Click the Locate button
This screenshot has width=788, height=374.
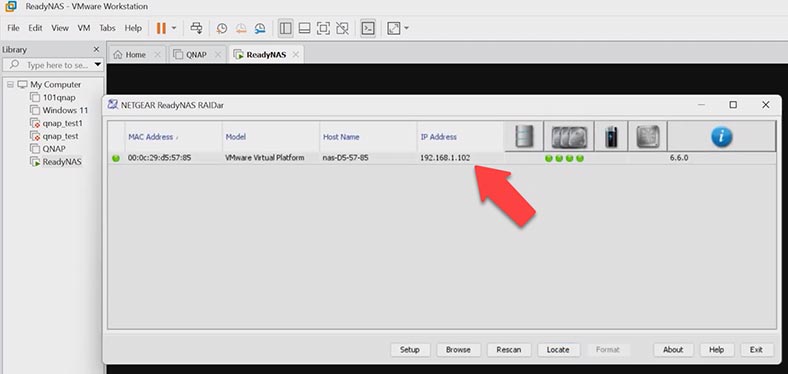pyautogui.click(x=558, y=350)
